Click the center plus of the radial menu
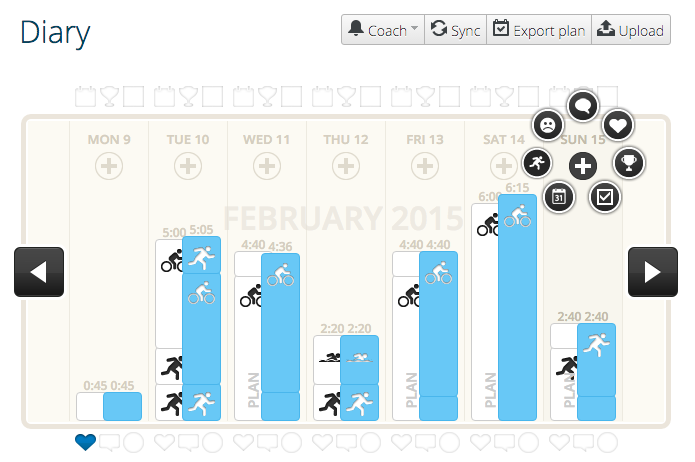Screen dimensions: 695x462 pyautogui.click(x=583, y=166)
